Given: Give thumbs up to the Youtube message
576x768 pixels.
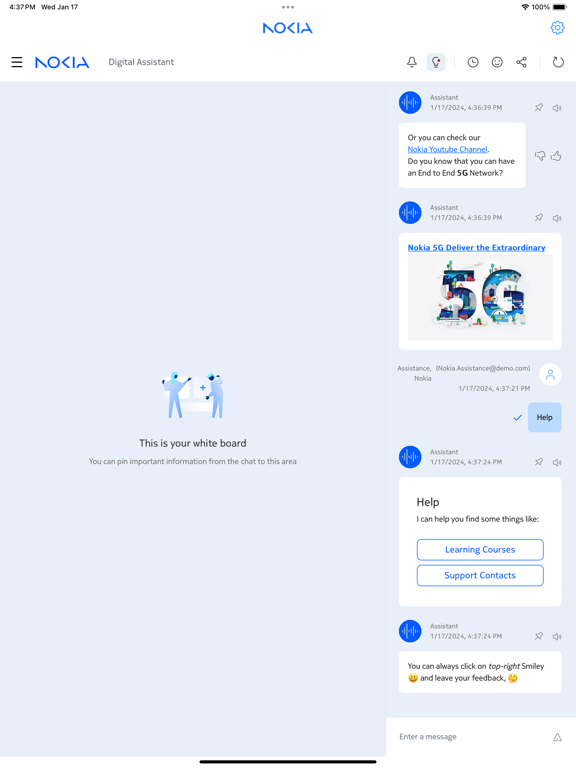Looking at the screenshot, I should click(x=556, y=156).
